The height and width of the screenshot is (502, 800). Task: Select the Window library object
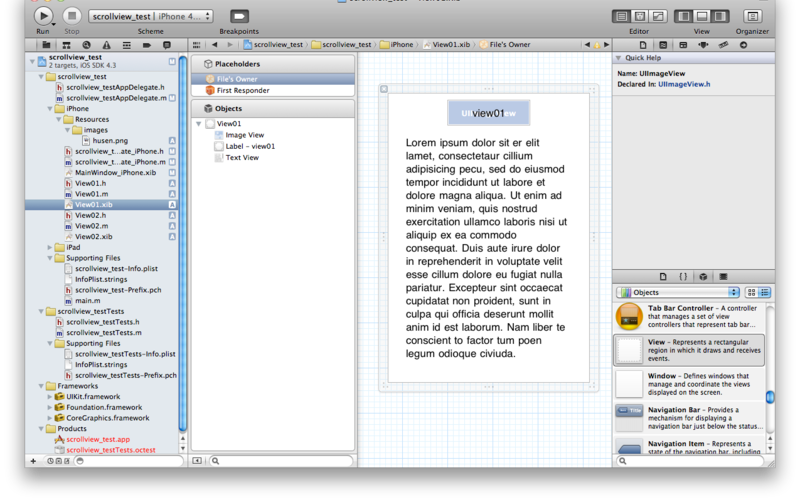point(689,384)
